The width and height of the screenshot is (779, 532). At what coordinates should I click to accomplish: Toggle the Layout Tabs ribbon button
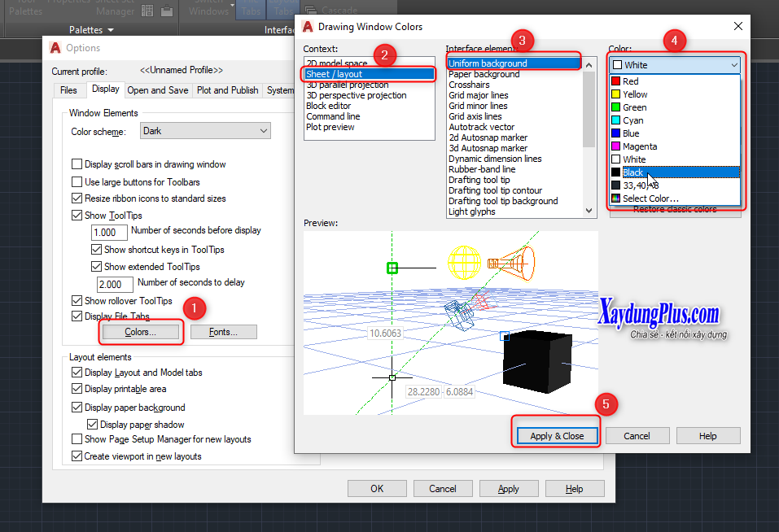(x=283, y=10)
